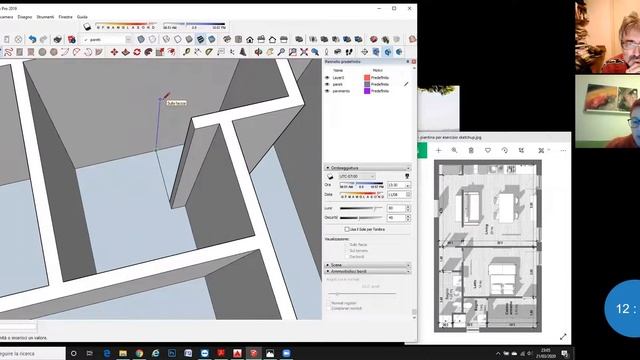
Task: Select the Move tool (red crossed arrows)
Action: [114, 52]
